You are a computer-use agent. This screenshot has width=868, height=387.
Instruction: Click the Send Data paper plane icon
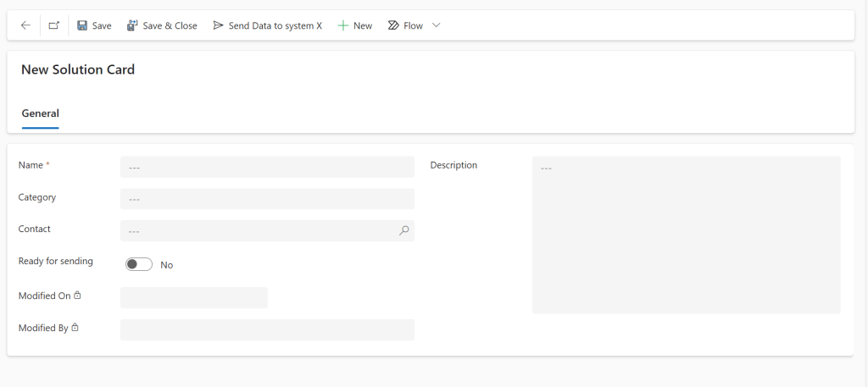coord(219,25)
